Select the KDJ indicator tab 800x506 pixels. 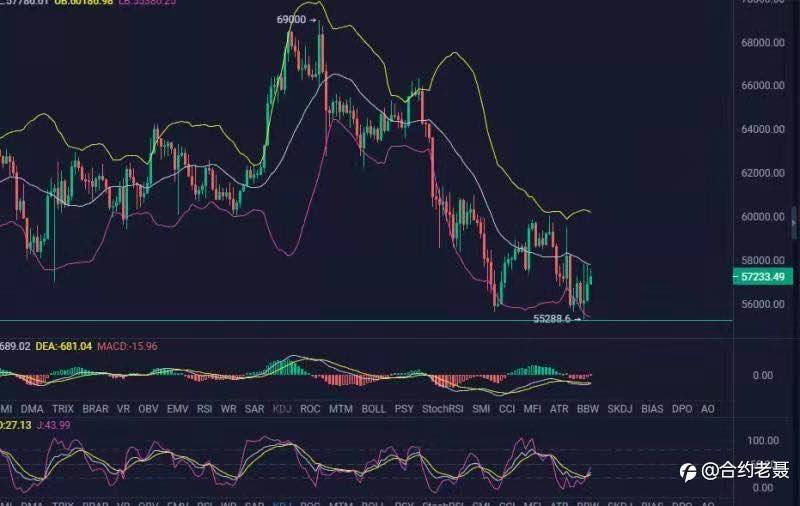tap(282, 409)
